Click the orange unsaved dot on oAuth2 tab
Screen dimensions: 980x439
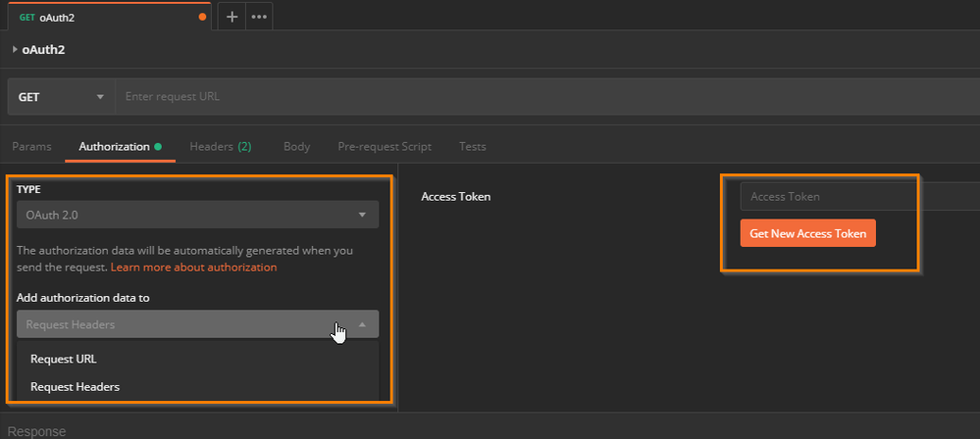[203, 17]
